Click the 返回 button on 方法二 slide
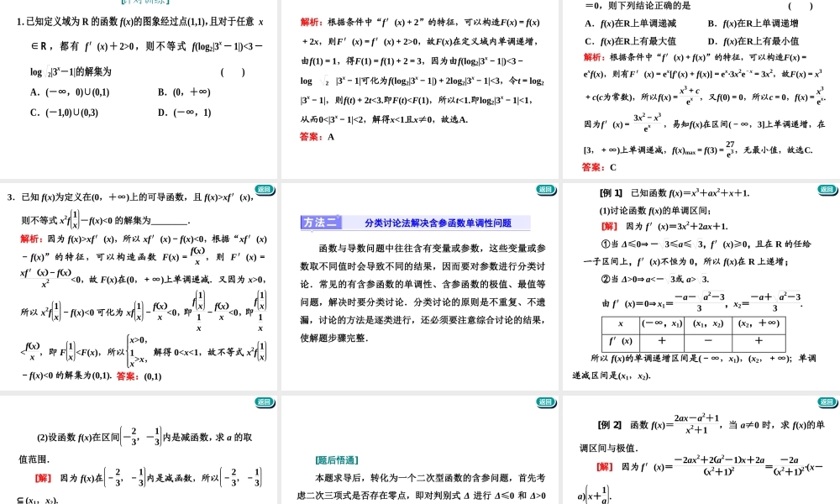The width and height of the screenshot is (840, 504). [x=546, y=191]
